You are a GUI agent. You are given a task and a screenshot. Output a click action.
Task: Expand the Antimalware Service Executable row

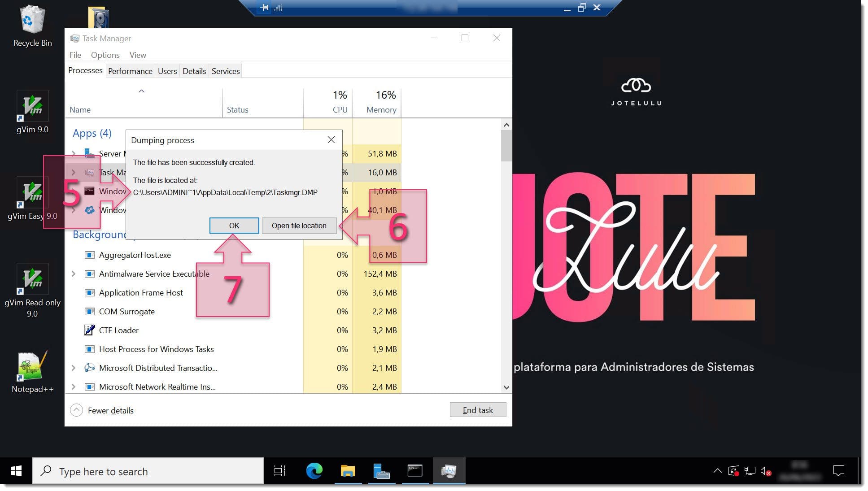pyautogui.click(x=73, y=274)
